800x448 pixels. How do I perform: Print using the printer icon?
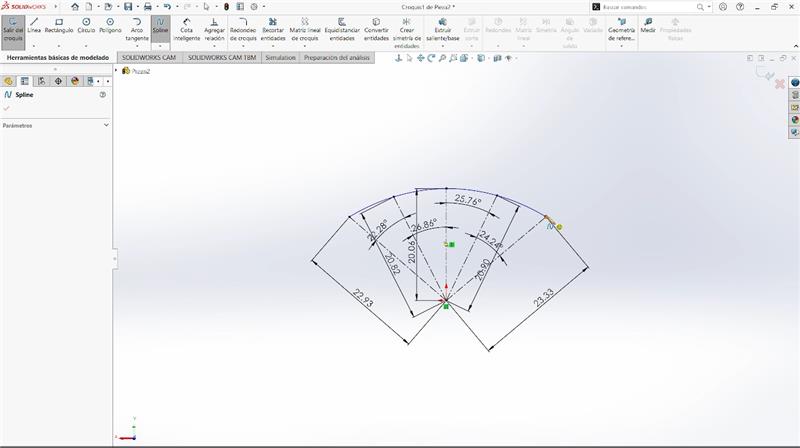(x=147, y=7)
